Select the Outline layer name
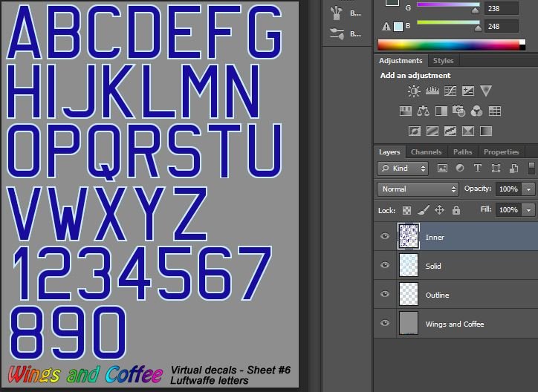This screenshot has height=392, width=538. coord(437,295)
